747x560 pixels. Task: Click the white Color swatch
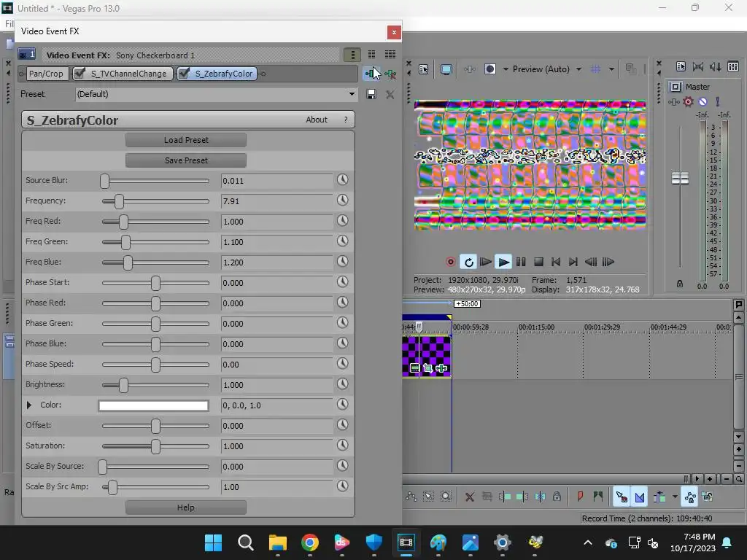pyautogui.click(x=153, y=405)
